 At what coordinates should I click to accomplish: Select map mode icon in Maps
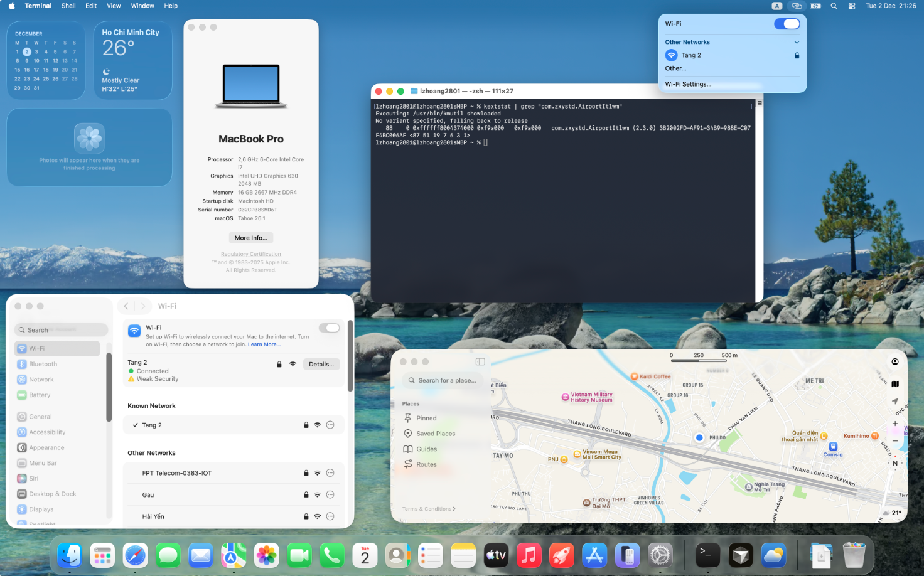[x=895, y=384]
